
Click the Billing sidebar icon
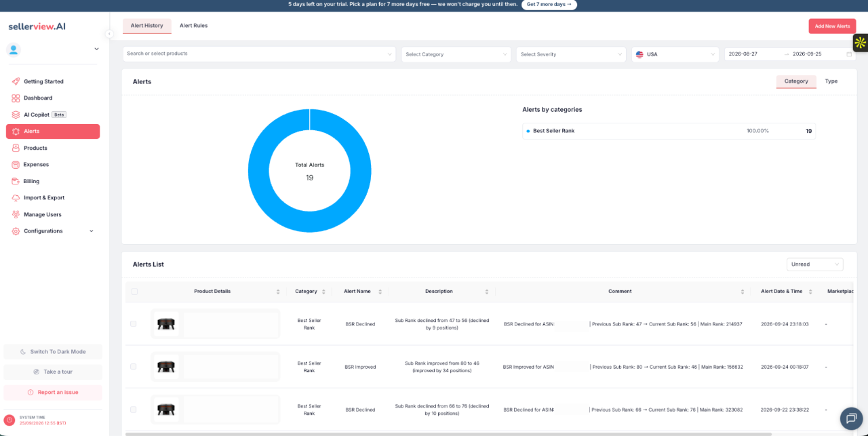click(x=16, y=181)
